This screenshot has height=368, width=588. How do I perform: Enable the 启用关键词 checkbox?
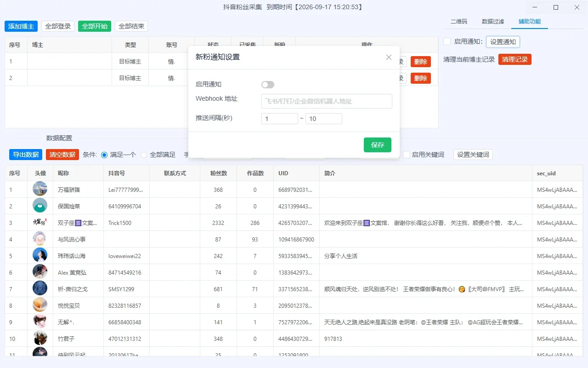point(407,155)
